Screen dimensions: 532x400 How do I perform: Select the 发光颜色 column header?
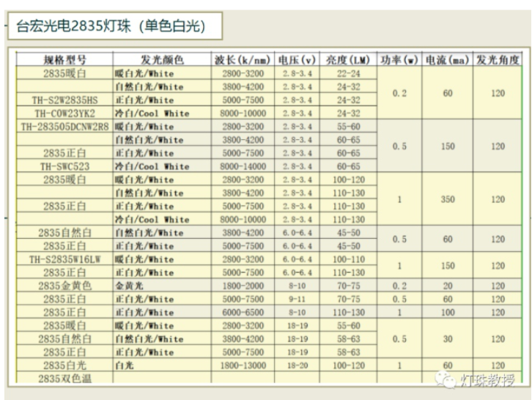(162, 60)
